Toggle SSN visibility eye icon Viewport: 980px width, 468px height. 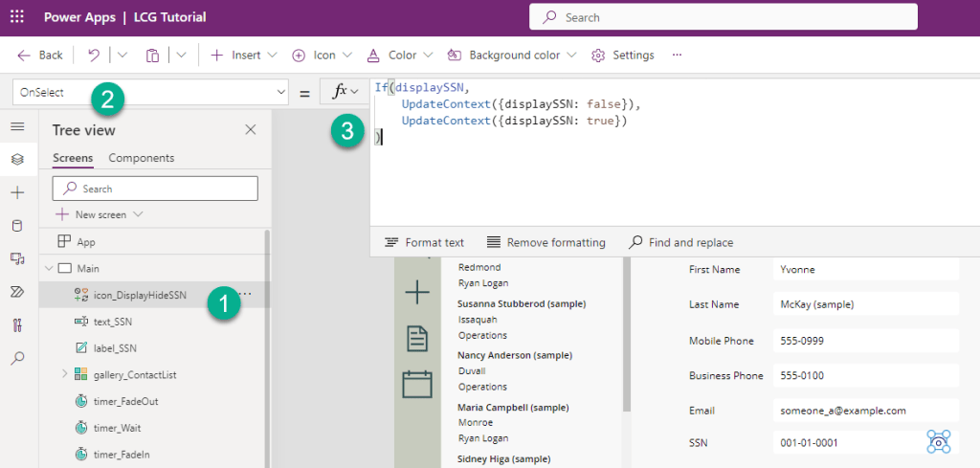point(939,442)
